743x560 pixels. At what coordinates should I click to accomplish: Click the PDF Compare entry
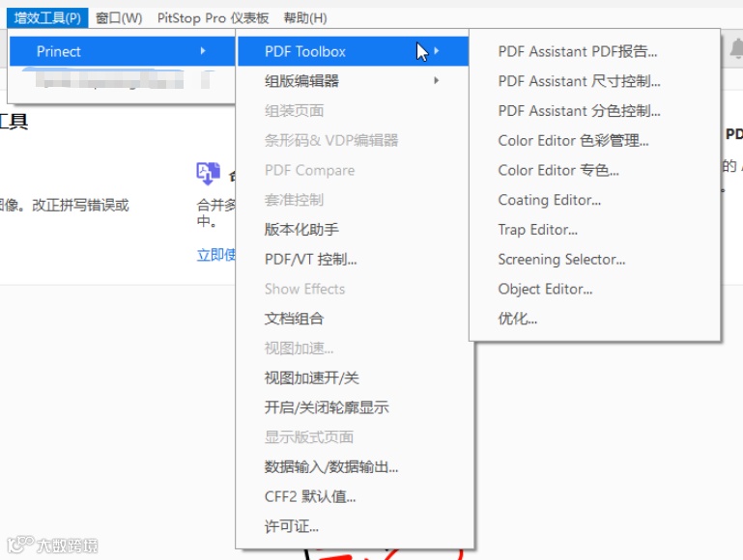click(353, 171)
